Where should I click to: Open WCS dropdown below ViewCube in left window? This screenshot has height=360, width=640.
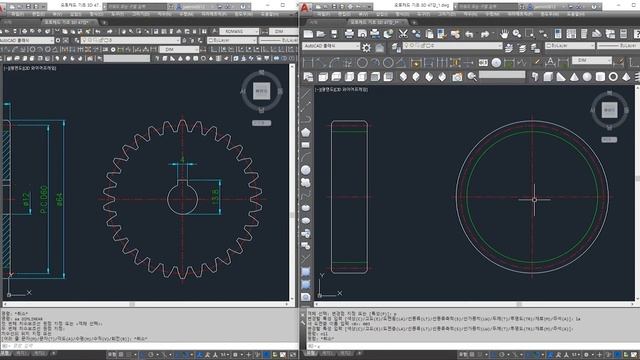click(x=261, y=123)
